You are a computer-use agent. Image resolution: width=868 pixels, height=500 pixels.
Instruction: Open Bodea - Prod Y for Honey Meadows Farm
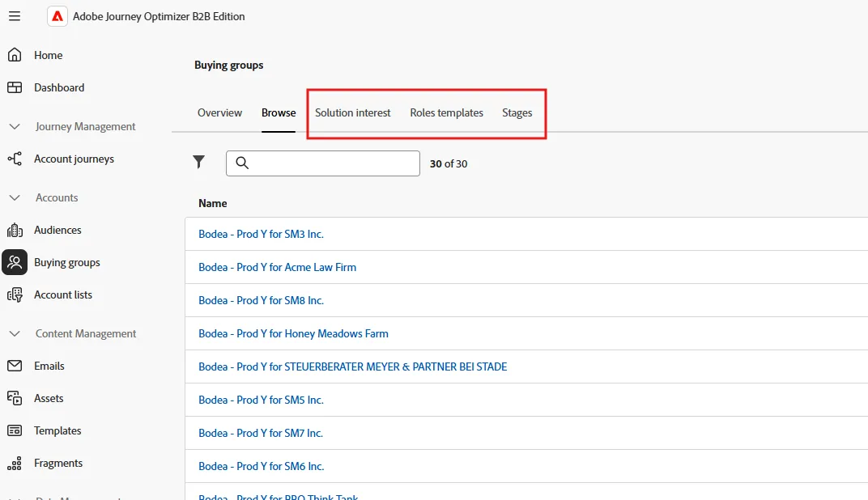coord(293,333)
